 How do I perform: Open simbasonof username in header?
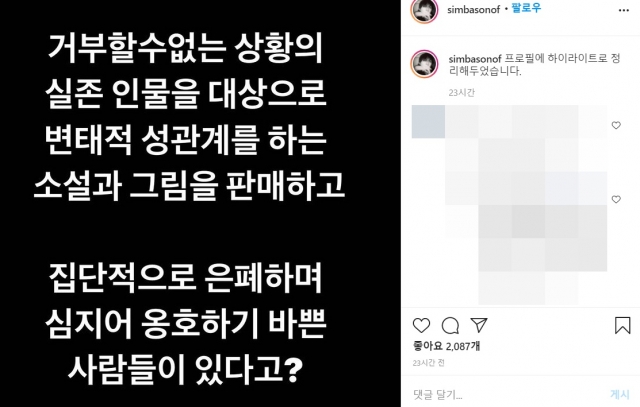(x=473, y=9)
